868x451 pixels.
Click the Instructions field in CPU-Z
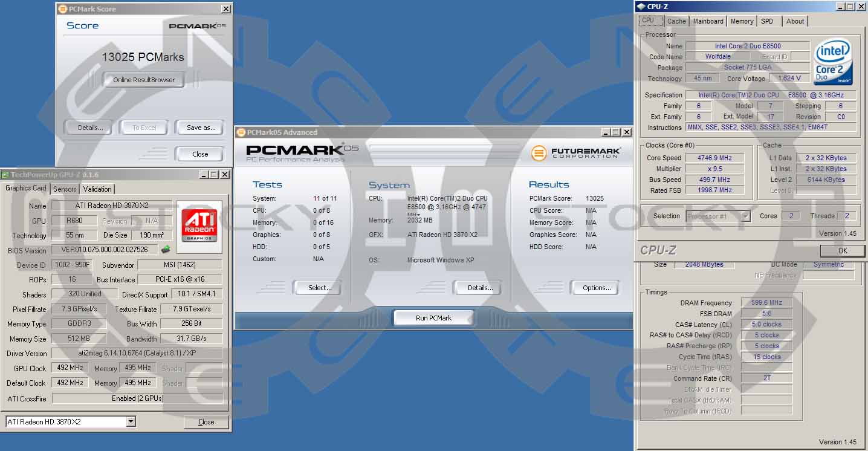(771, 128)
